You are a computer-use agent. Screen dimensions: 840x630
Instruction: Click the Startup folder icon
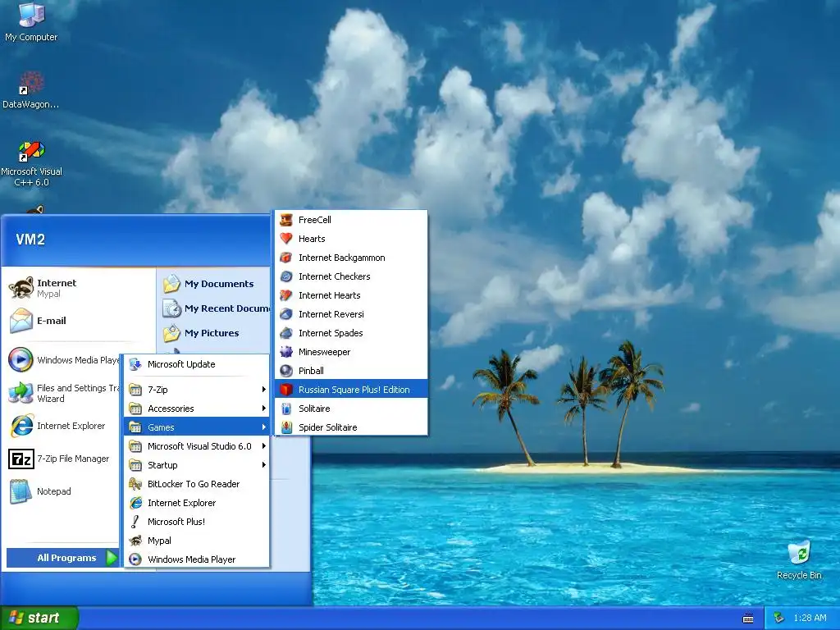[135, 465]
